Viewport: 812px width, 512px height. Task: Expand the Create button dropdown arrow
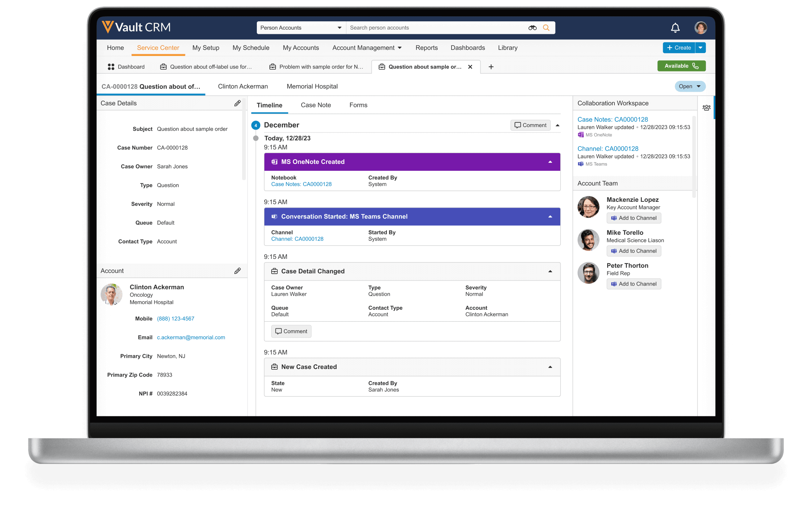coord(700,48)
